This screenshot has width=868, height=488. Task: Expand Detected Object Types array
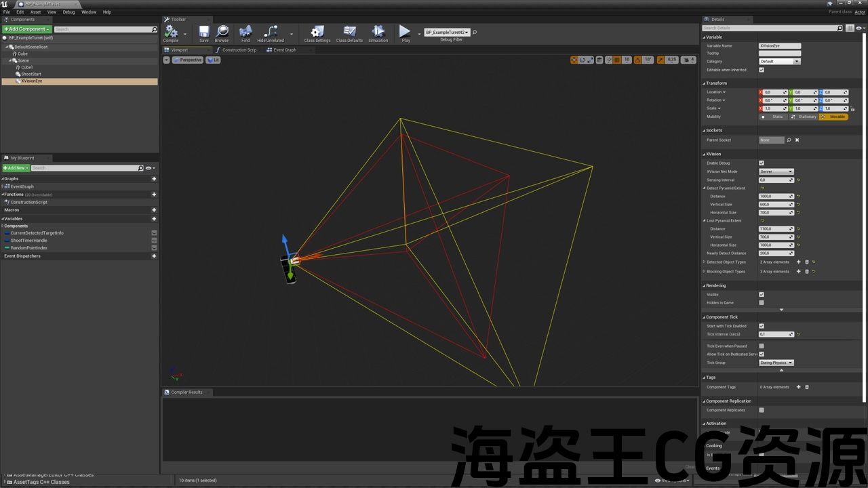point(704,262)
